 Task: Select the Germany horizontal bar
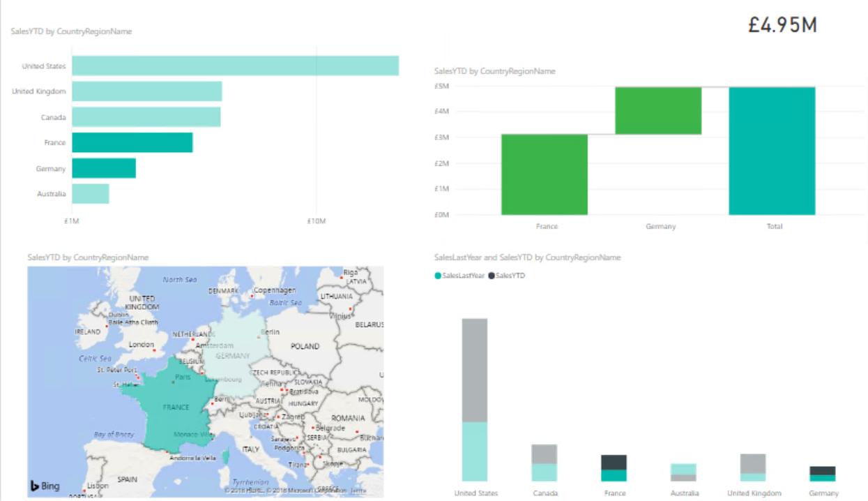pos(104,168)
